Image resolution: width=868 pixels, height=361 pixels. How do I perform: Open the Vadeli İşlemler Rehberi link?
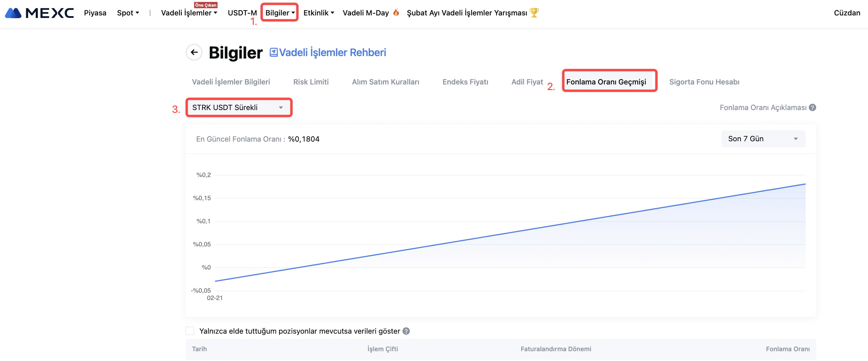coord(332,53)
